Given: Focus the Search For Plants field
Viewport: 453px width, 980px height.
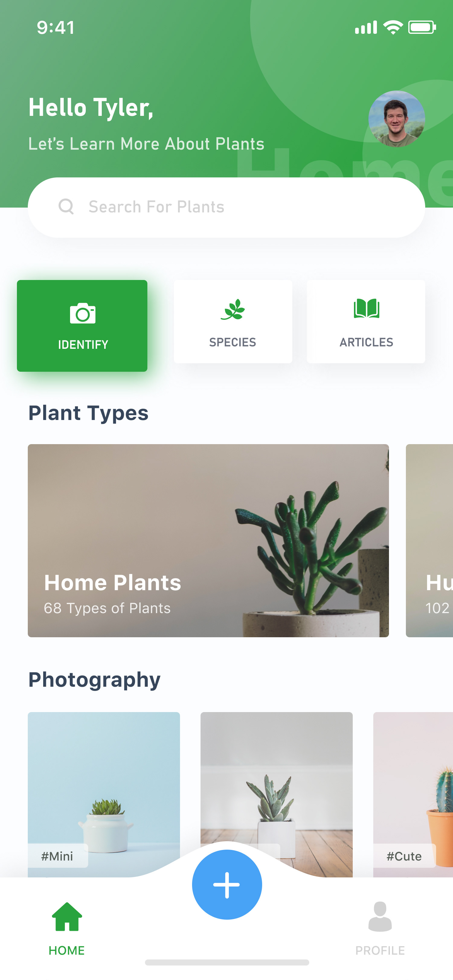Looking at the screenshot, I should [x=226, y=207].
